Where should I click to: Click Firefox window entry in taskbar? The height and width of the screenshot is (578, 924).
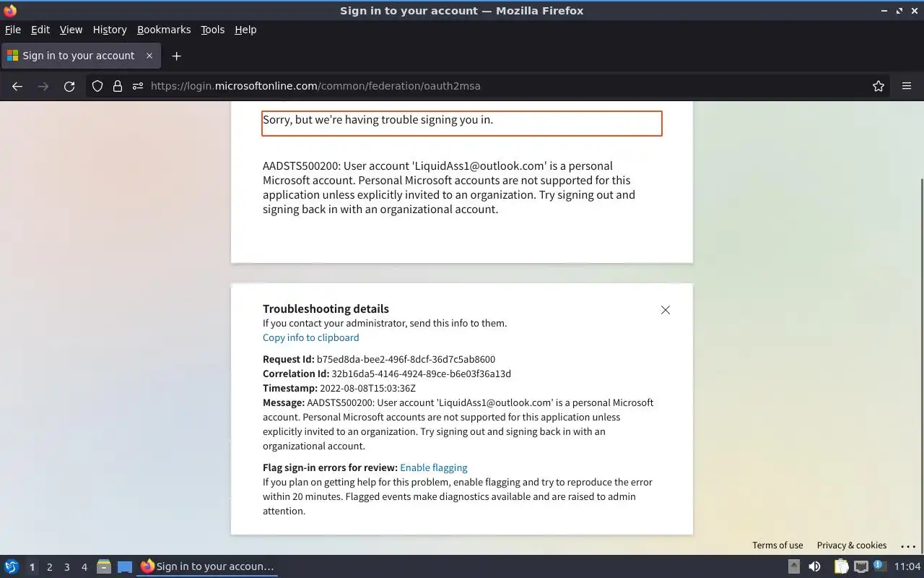[x=207, y=566]
